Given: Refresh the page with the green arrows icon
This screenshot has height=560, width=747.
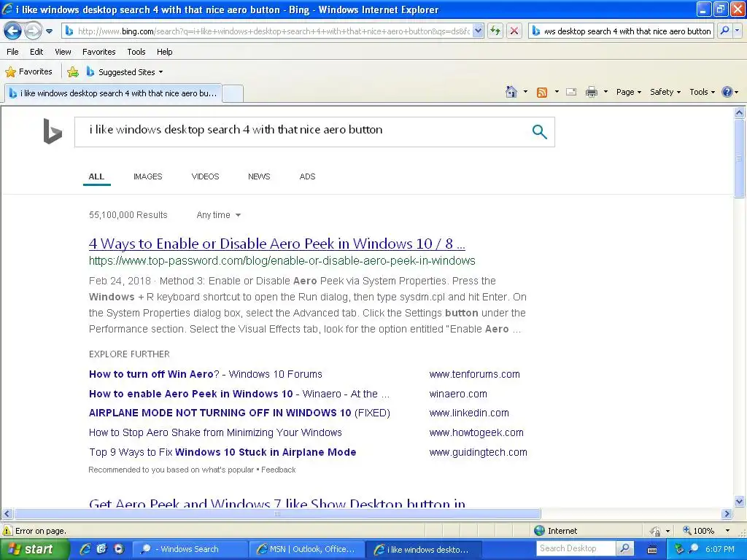Looking at the screenshot, I should coord(495,31).
